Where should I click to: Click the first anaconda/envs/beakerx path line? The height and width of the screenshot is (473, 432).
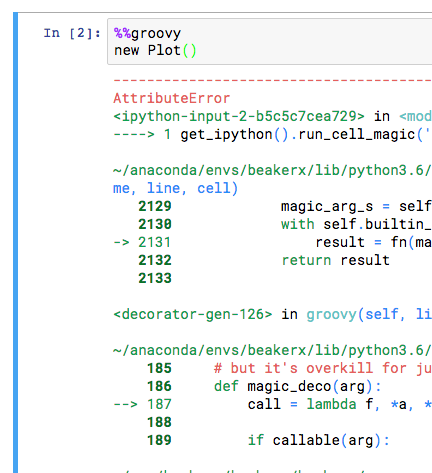273,170
